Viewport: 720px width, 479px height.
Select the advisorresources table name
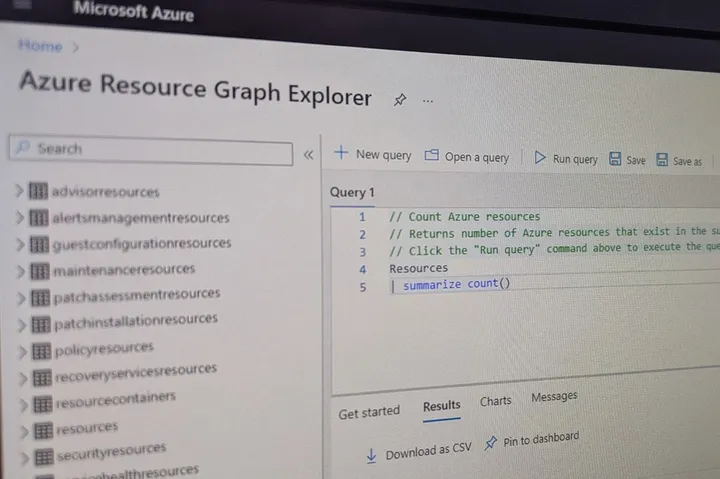106,192
